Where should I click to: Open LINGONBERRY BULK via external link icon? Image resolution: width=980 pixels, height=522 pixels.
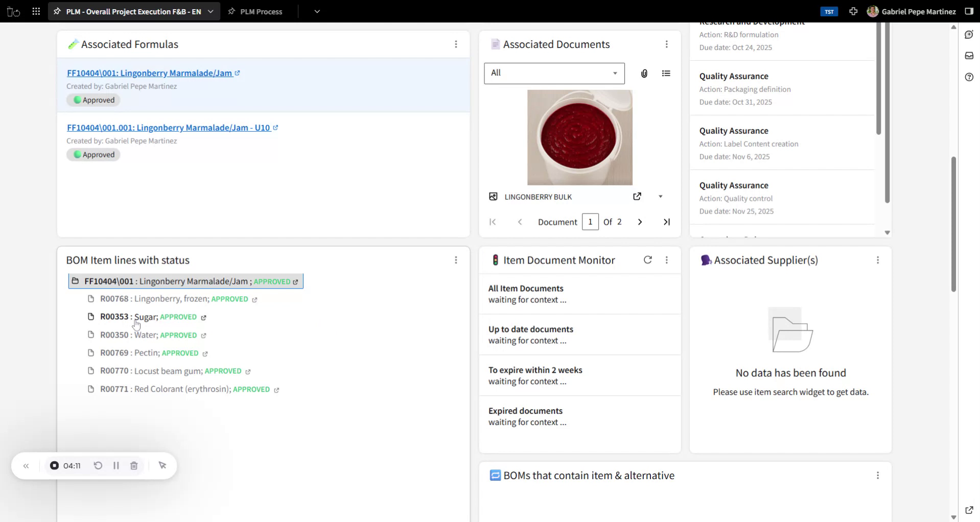pos(637,196)
